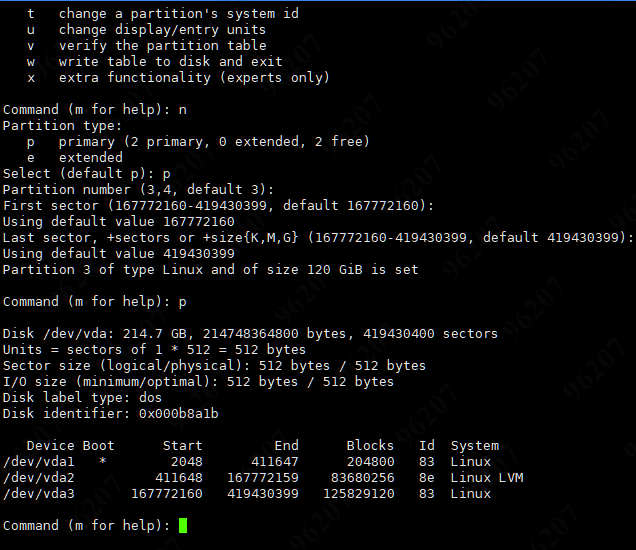Click the 'System' column header
Screen dimensions: 636x550
pos(475,446)
